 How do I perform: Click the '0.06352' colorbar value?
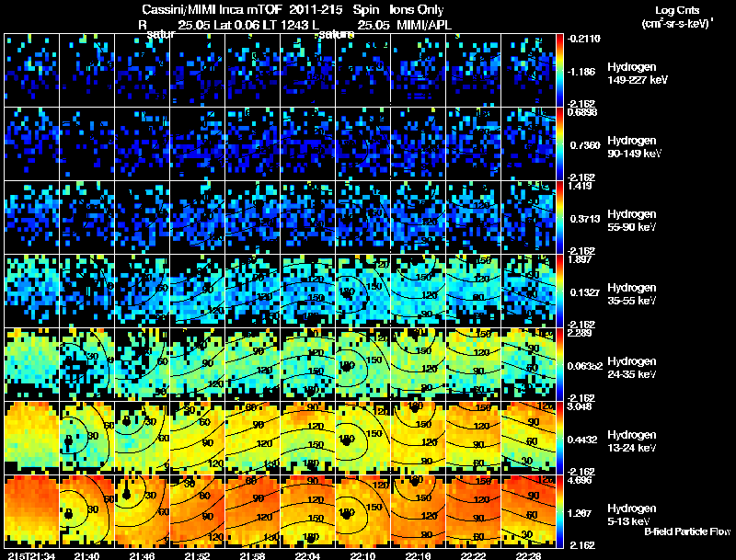tap(585, 366)
